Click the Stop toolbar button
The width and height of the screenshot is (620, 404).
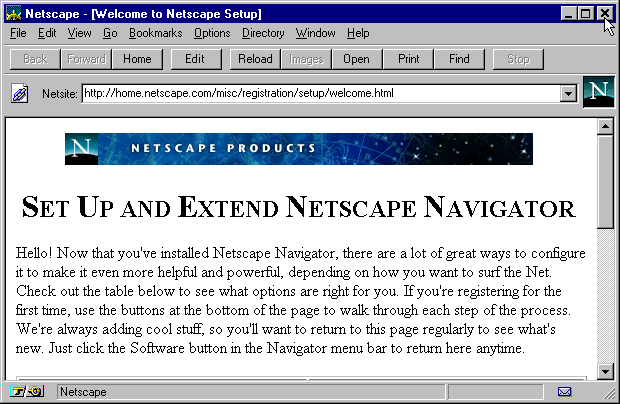[x=518, y=59]
